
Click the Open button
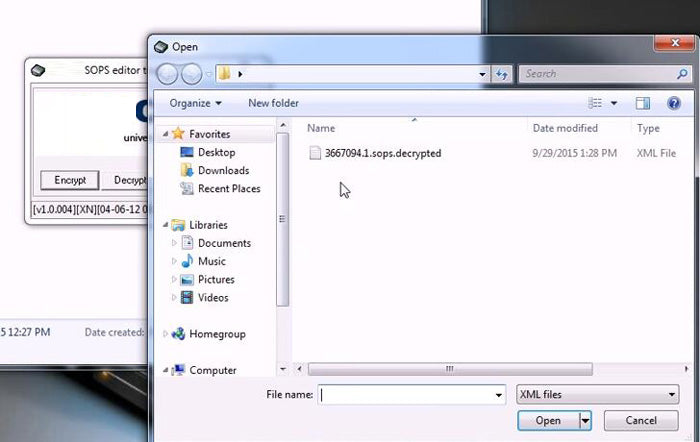548,421
